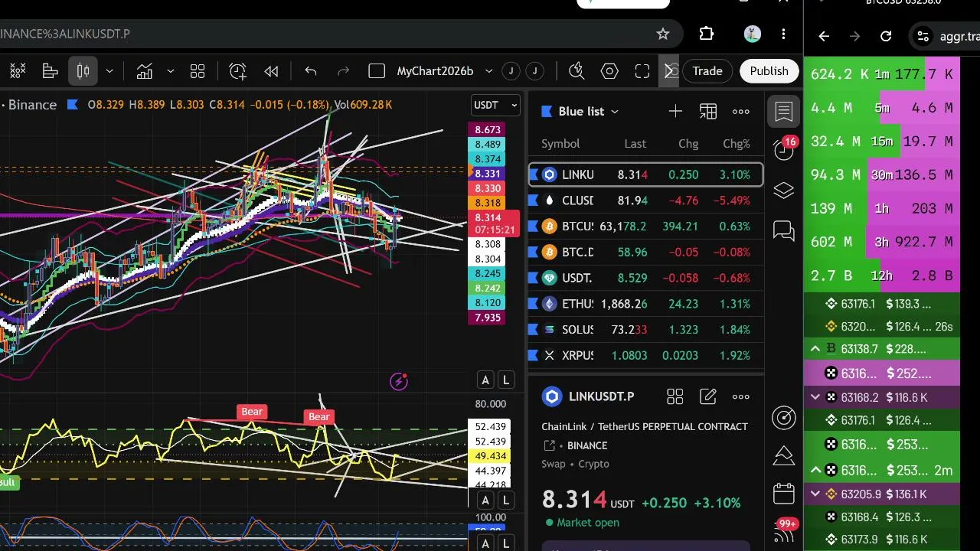Toggle the blue flag on the ETHUS row
This screenshot has height=551, width=980.
[x=534, y=304]
